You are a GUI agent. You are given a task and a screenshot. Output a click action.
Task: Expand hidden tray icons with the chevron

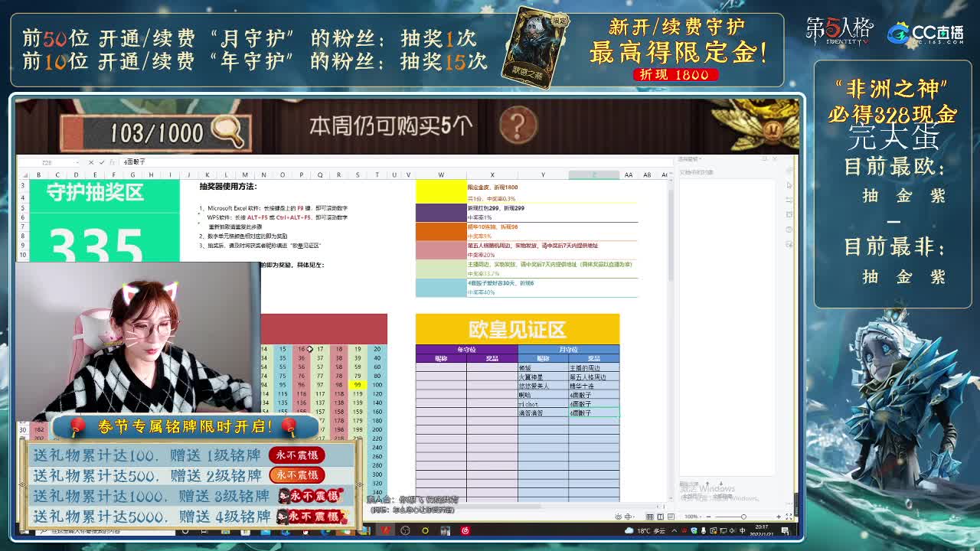pos(674,530)
